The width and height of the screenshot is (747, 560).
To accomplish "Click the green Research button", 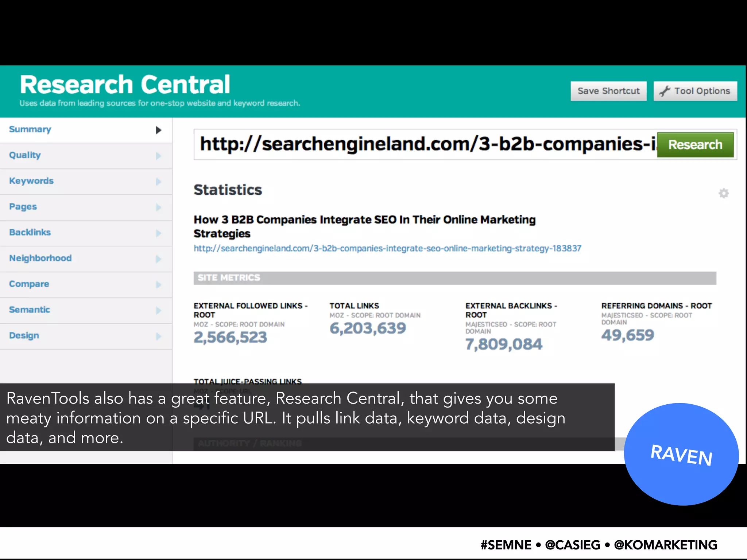I will 695,145.
